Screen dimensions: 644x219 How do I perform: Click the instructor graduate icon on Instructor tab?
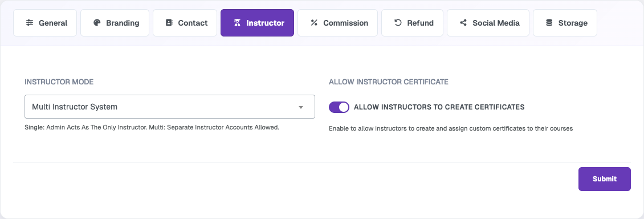pos(237,23)
